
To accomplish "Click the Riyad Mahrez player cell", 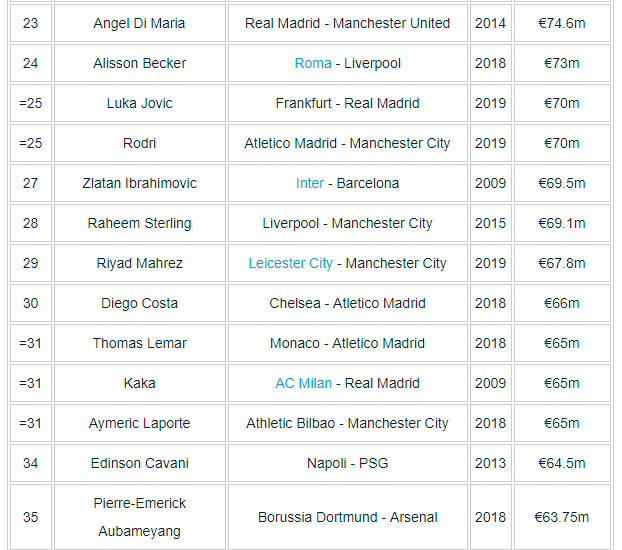I will (x=139, y=263).
